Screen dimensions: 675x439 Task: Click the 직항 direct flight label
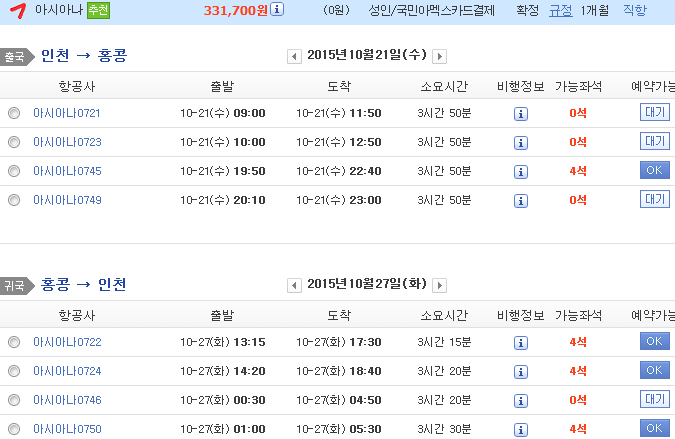(635, 10)
